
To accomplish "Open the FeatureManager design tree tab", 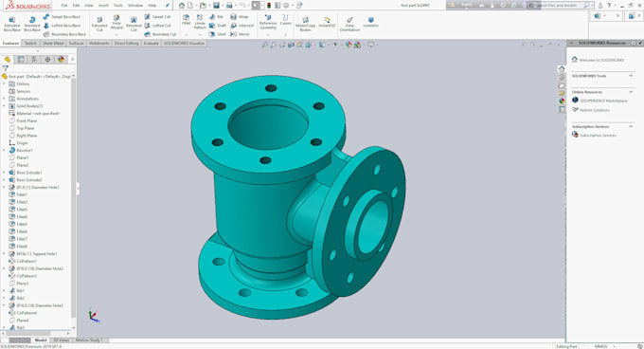I will tap(8, 60).
